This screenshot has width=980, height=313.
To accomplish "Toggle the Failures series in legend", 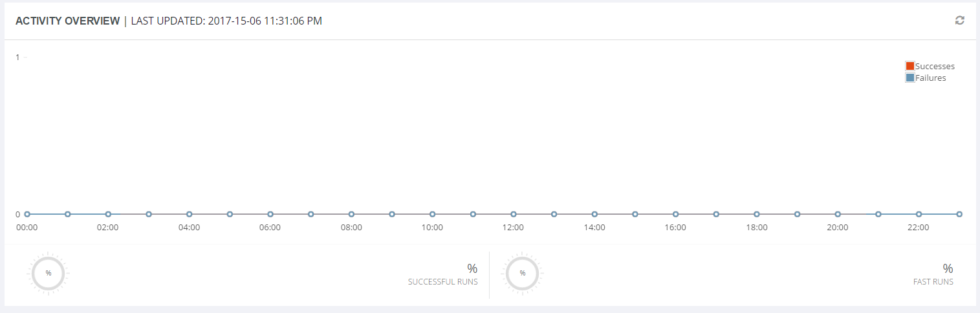I will tap(926, 78).
